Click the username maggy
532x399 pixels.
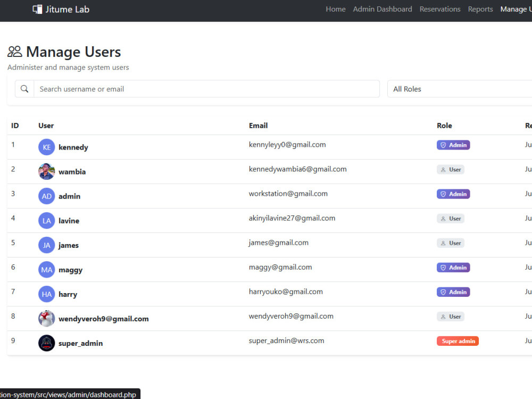click(71, 270)
